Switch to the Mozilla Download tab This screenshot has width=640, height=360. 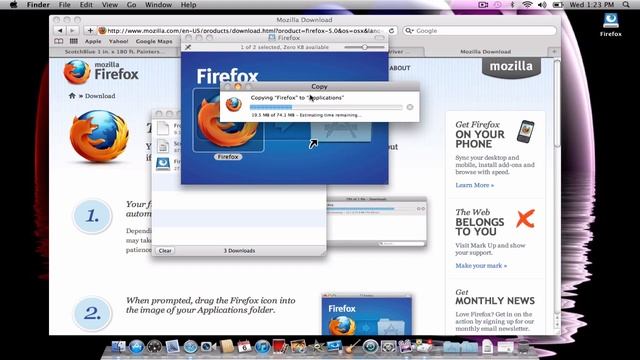point(486,52)
